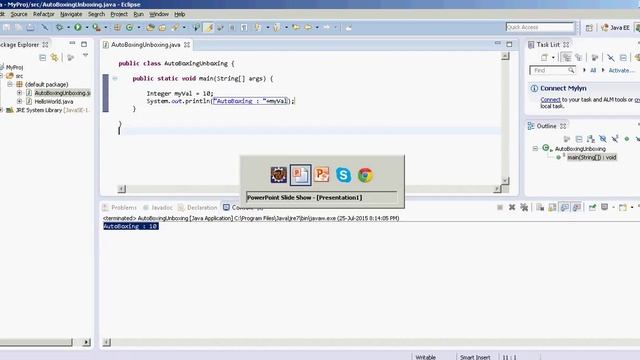Viewport: 640px width, 360px height.
Task: Open the Javadoc tab in bottom panel
Action: [158, 207]
